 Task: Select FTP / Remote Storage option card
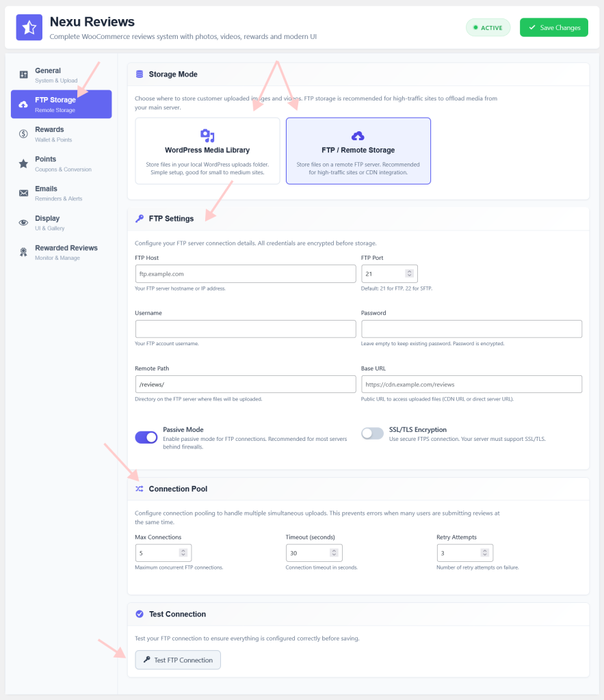coord(358,151)
